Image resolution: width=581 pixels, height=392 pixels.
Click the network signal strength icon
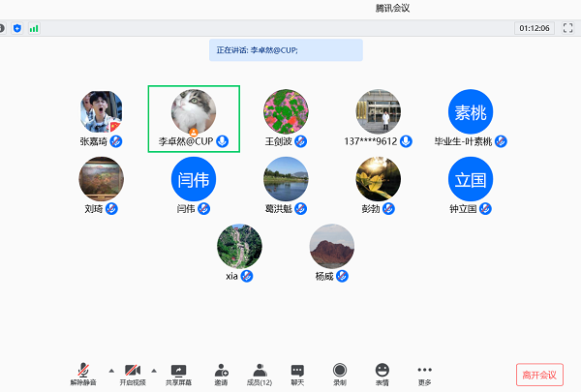coord(34,28)
